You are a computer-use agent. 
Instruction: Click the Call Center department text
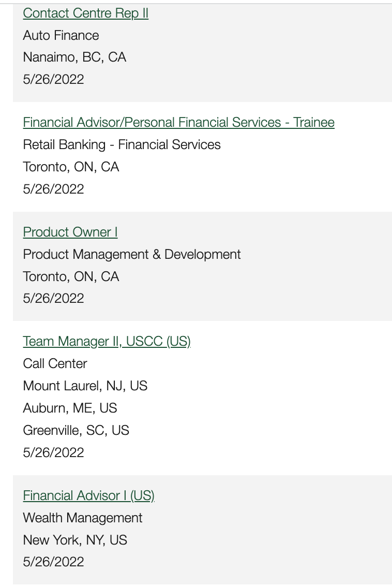click(55, 363)
